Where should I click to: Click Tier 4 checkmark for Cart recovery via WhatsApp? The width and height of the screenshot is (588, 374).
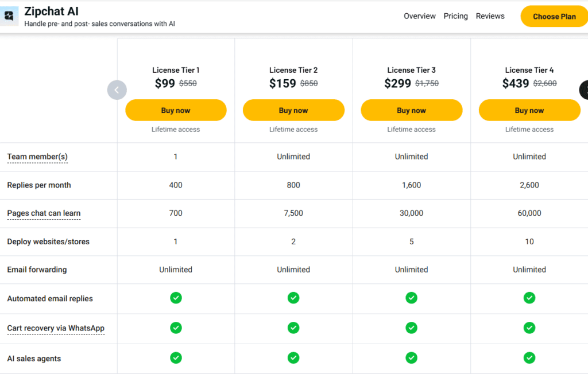pos(529,328)
